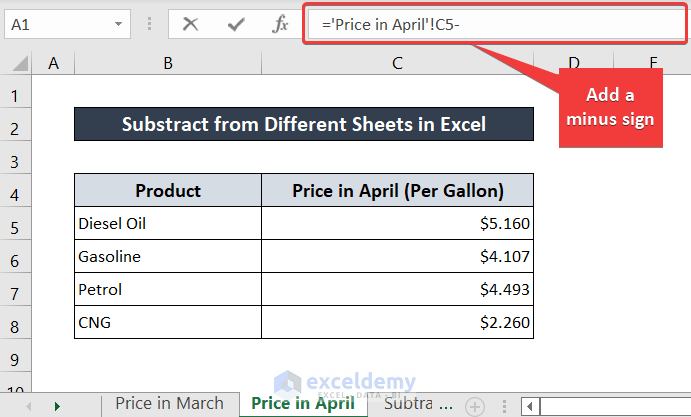Open the Insert Function fx dialog

[x=280, y=23]
